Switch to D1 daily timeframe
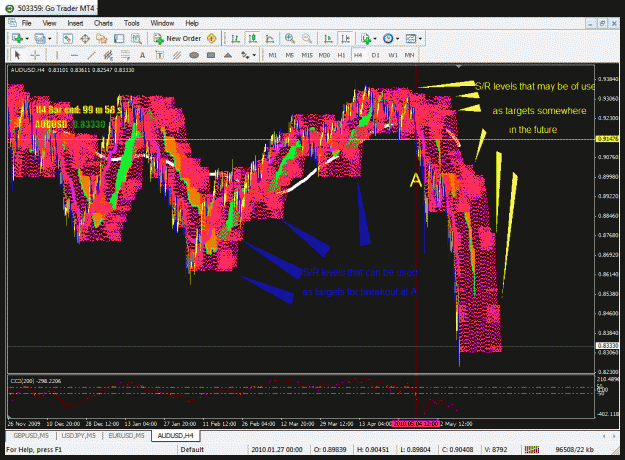Screen dimensions: 625x460 (375, 55)
